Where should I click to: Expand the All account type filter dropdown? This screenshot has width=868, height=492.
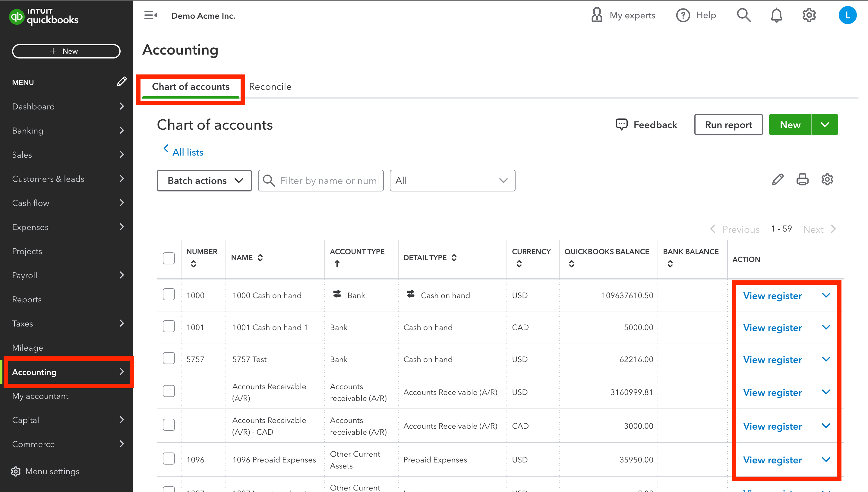click(452, 181)
